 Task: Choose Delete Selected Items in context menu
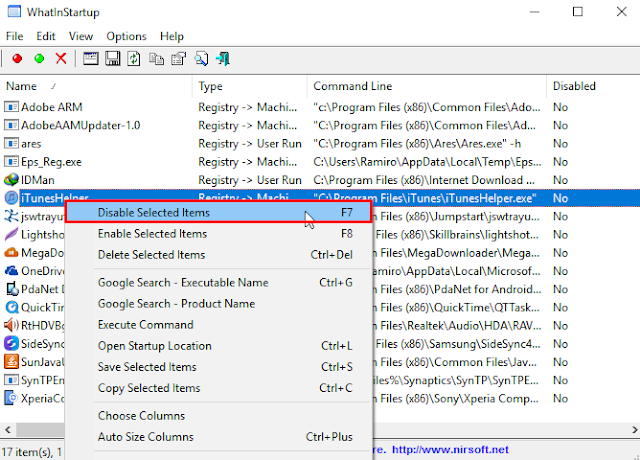pyautogui.click(x=218, y=255)
